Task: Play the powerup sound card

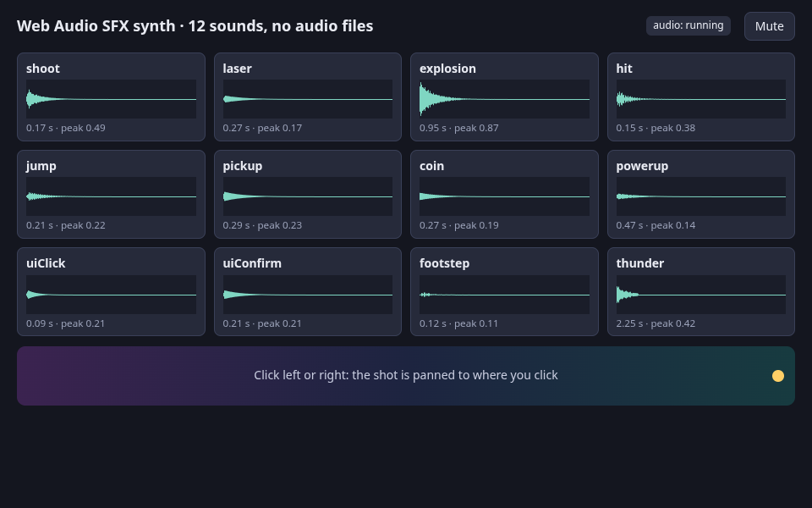Action: coord(700,195)
